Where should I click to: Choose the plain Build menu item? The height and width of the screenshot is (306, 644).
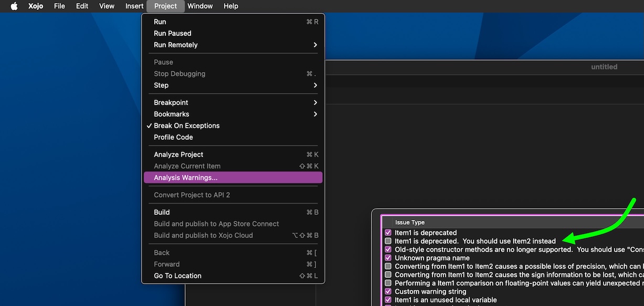[233, 212]
